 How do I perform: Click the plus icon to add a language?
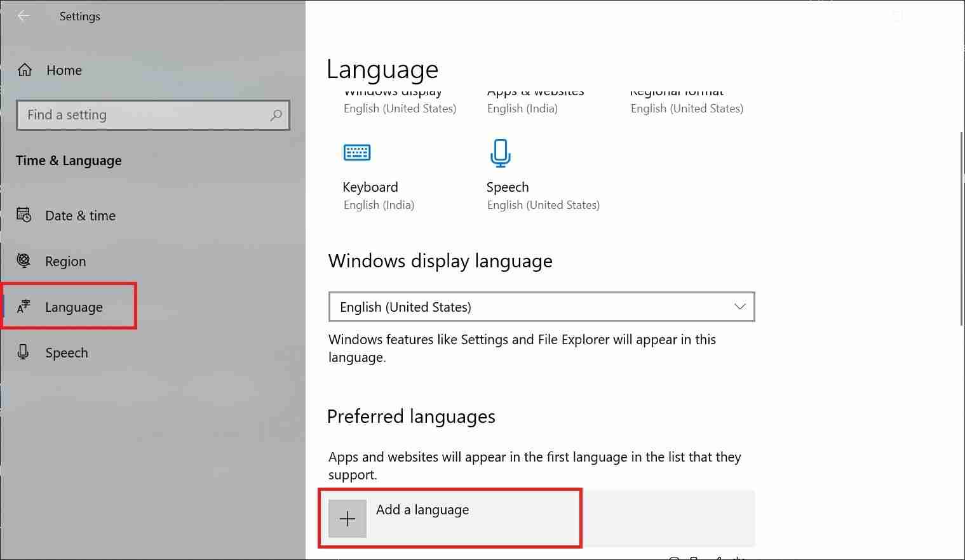point(347,518)
